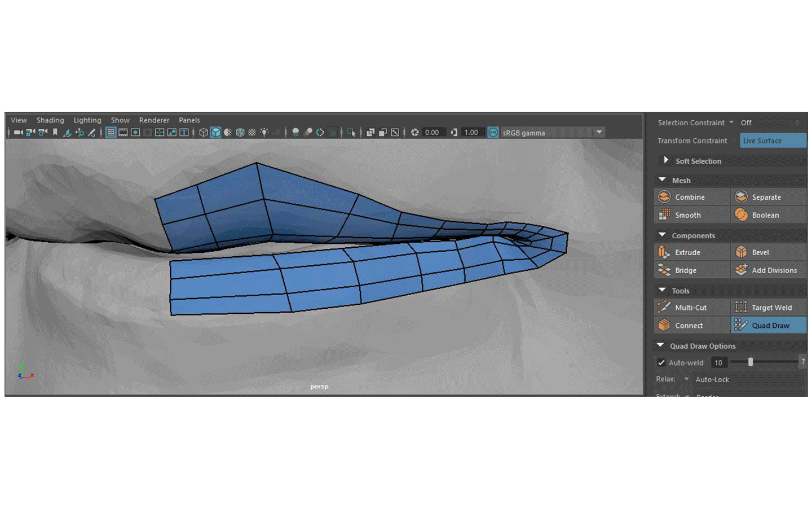812x508 pixels.
Task: Toggle the grid display in the viewport
Action: [x=109, y=133]
